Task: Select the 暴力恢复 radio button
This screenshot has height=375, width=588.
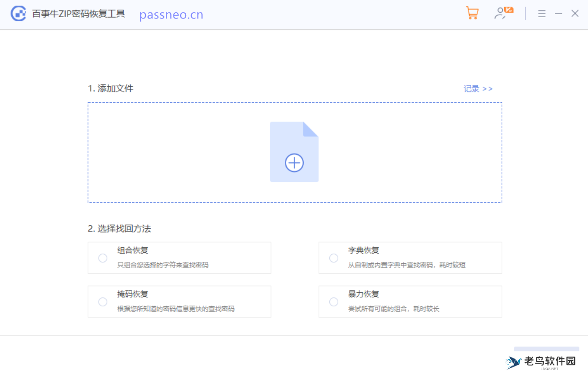Action: 334,302
